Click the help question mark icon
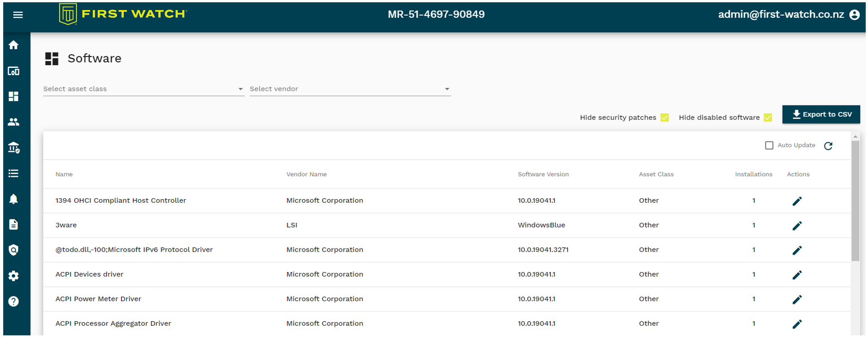868x339 pixels. [14, 301]
